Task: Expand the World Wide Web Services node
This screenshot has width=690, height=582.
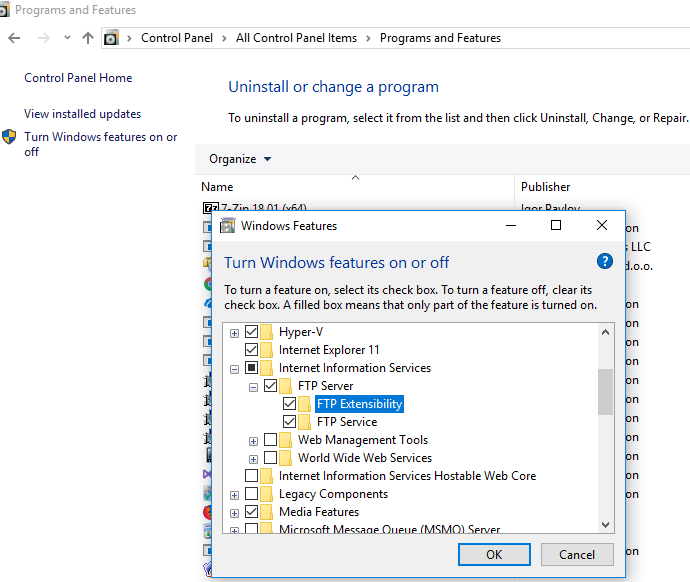Action: point(253,459)
